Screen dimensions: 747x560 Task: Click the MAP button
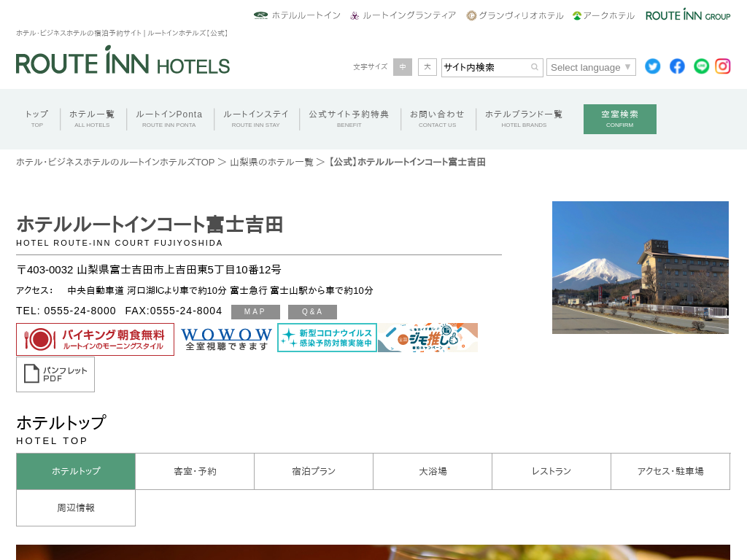[x=255, y=312]
